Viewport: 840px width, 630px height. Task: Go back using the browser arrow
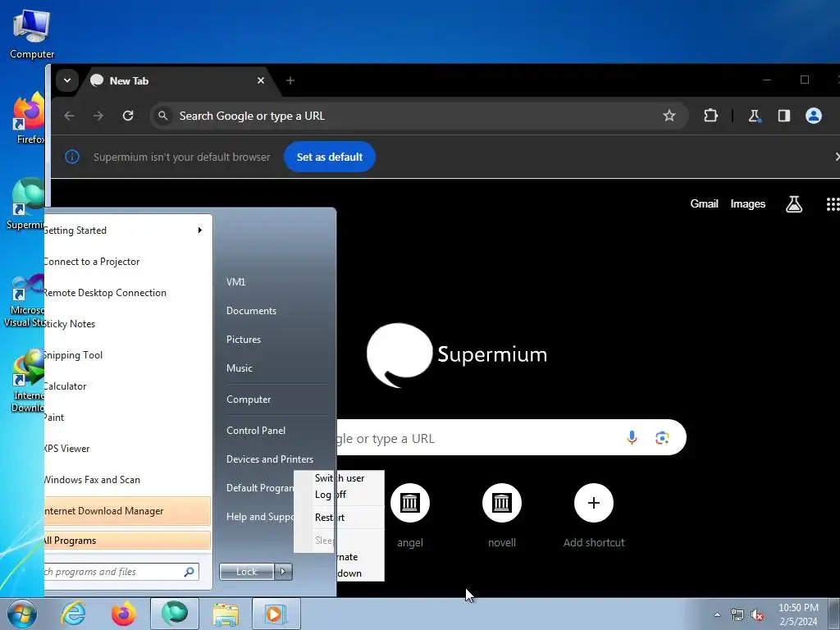click(69, 116)
